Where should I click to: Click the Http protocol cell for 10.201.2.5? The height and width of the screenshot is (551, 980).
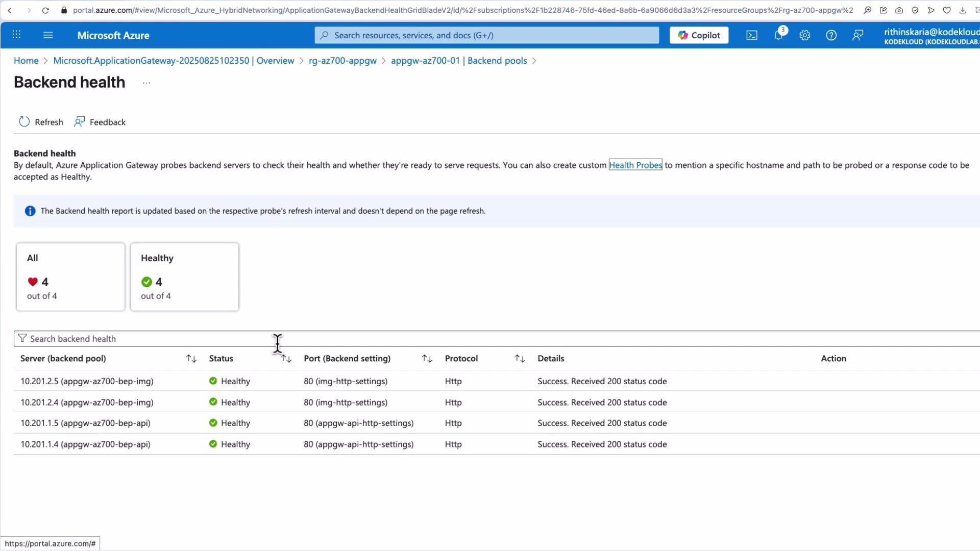pyautogui.click(x=453, y=381)
